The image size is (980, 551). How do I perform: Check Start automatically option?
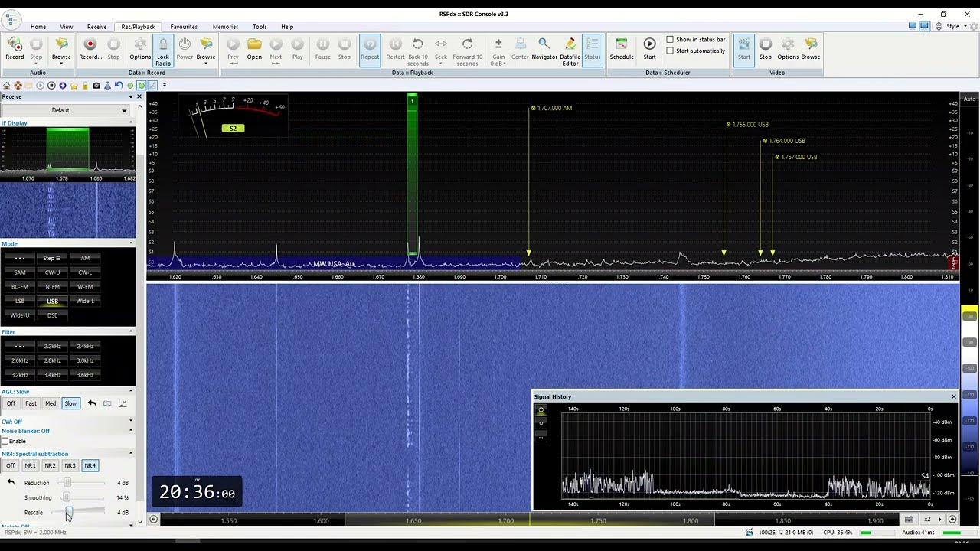coord(670,51)
